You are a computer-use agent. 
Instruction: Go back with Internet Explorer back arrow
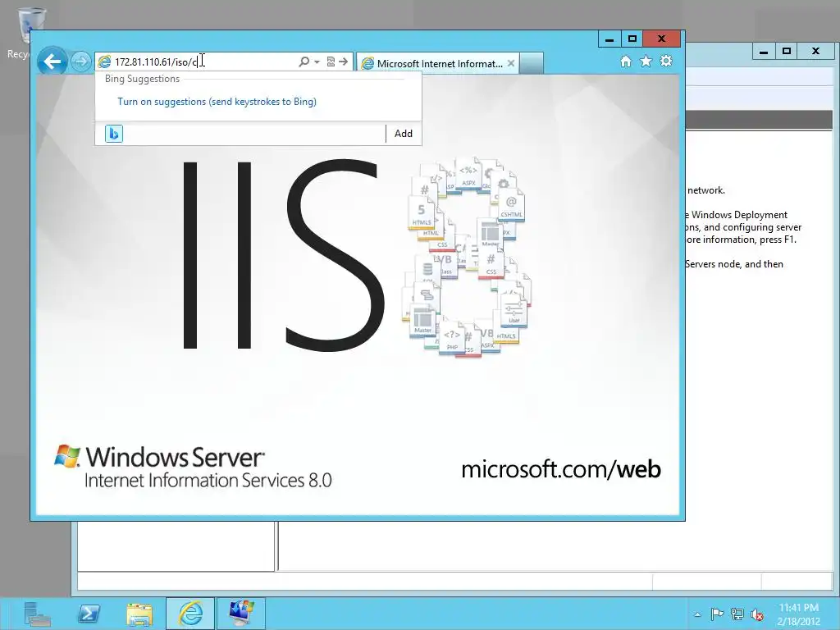pyautogui.click(x=52, y=62)
